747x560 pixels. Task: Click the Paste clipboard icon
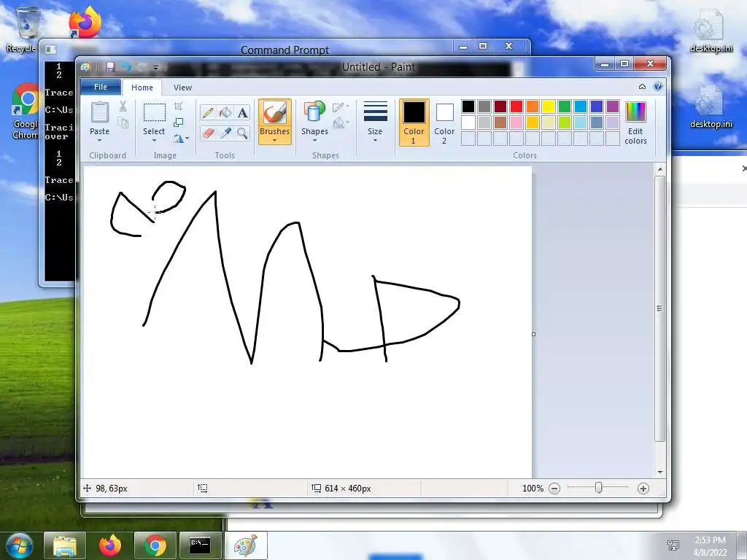point(99,112)
